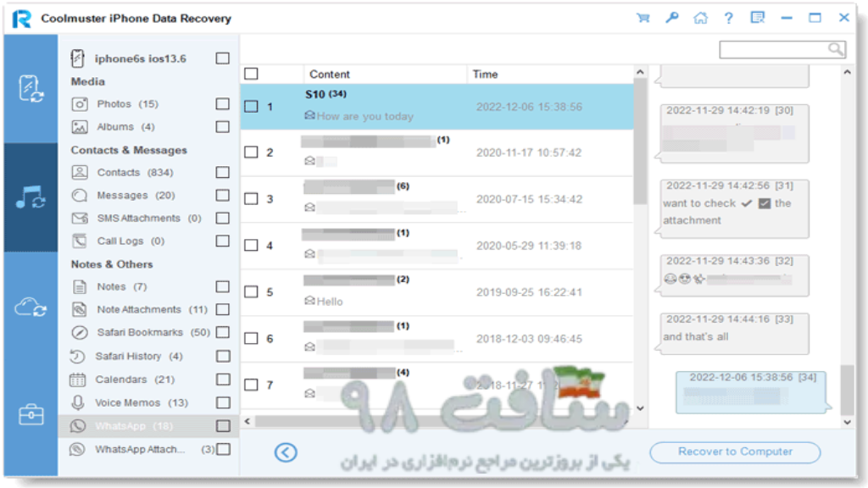Click the message bubble 'and that's all'
The image size is (868, 488).
(x=734, y=334)
